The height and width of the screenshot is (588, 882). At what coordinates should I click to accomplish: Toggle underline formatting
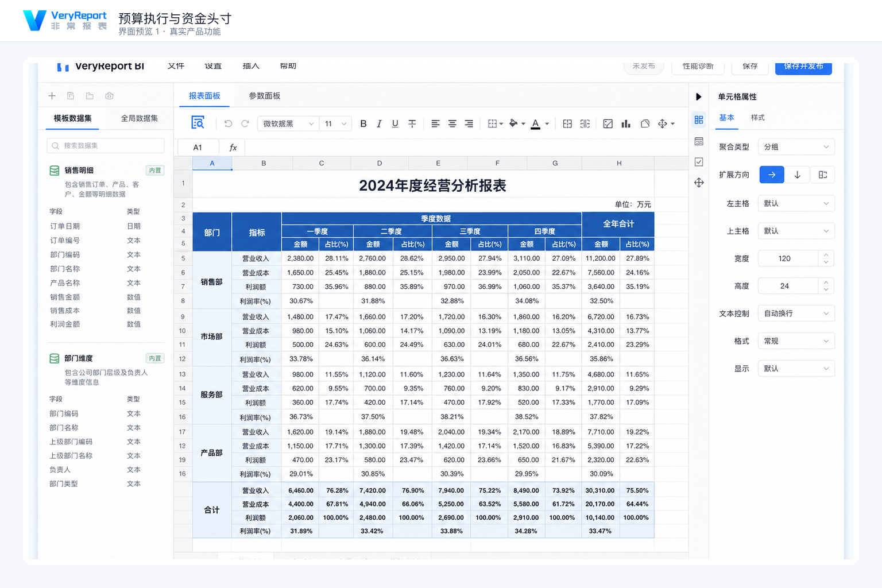[395, 123]
